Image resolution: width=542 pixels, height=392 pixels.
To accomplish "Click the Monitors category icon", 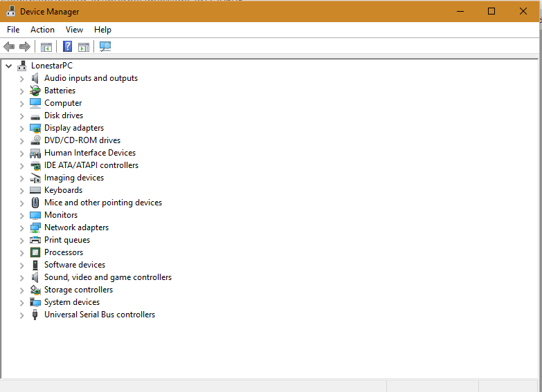I will 35,215.
